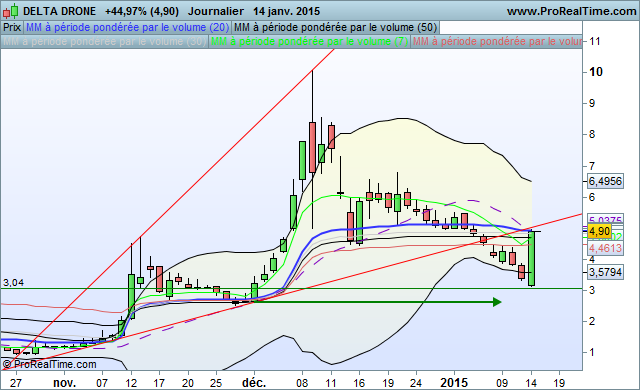Viewport: 640px width, 390px height.
Task: Click the candlestick icon beside DELTA DRONE
Action: (10, 11)
